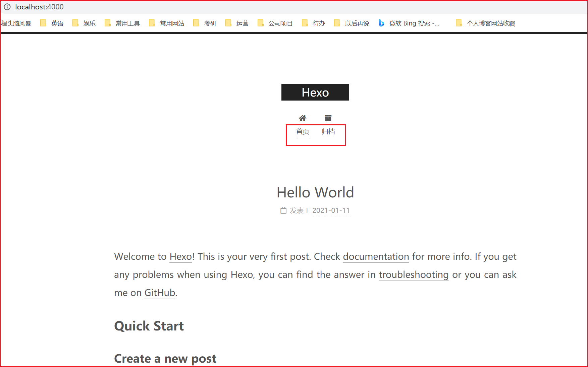Open the 娱乐 bookmark folder

point(84,23)
